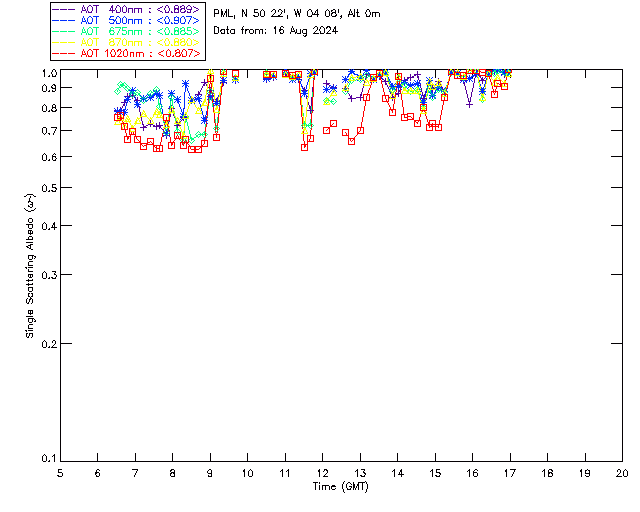Image resolution: width=640 pixels, height=512 pixels.
Task: Click the x-axis label 19
Action: click(585, 473)
